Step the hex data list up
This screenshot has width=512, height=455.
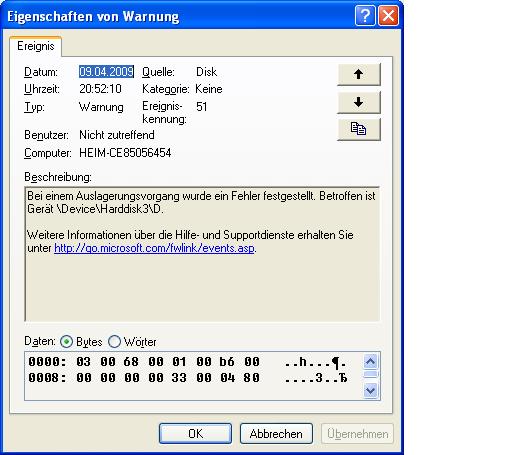[371, 361]
